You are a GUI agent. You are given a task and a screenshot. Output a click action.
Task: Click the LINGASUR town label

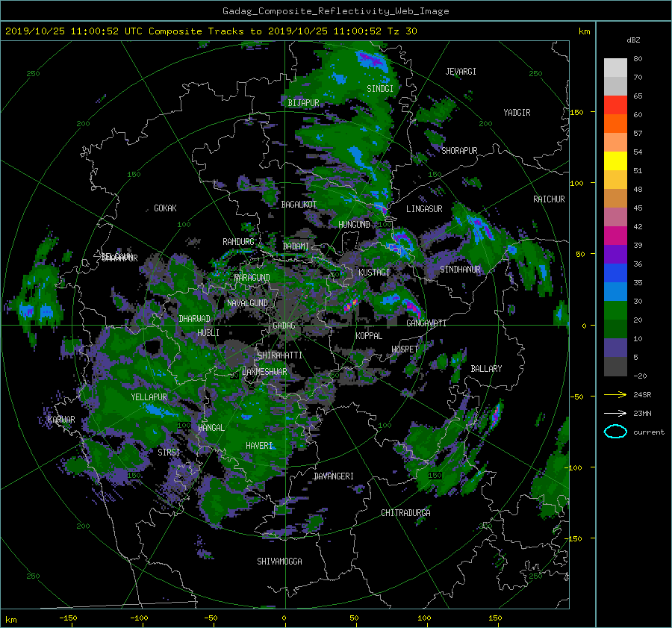[x=424, y=209]
